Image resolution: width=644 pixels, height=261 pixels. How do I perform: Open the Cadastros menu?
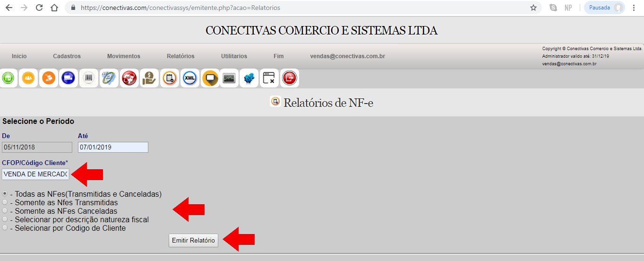pyautogui.click(x=67, y=56)
